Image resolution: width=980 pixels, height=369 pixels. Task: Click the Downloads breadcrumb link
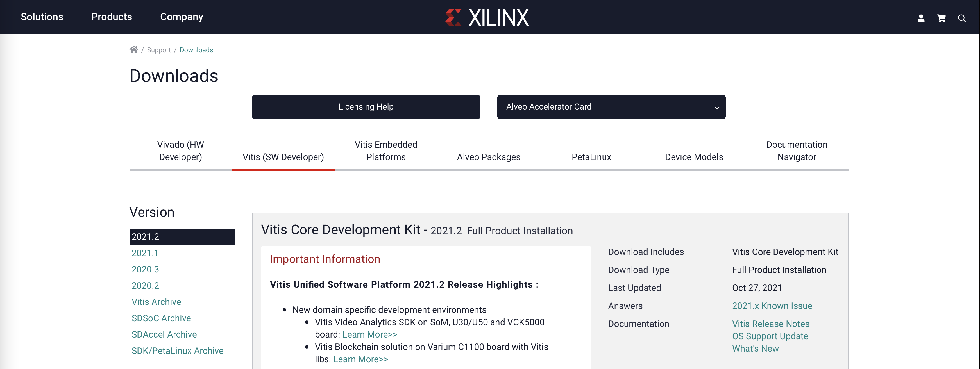coord(196,50)
